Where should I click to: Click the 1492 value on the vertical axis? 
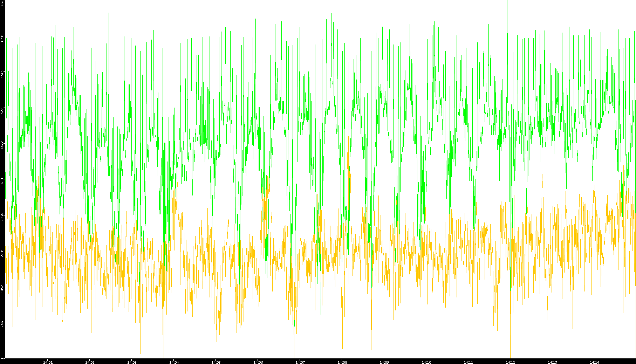(2, 289)
